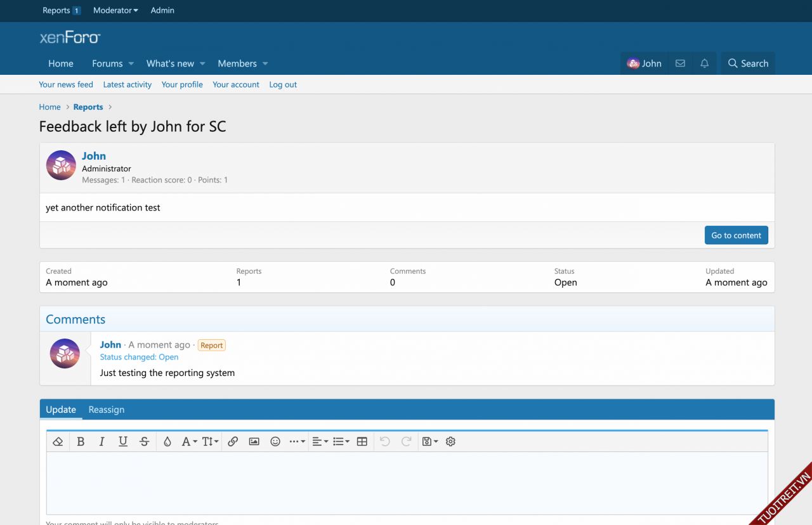Switch to the Reassign tab
This screenshot has height=525, width=812.
click(x=107, y=410)
